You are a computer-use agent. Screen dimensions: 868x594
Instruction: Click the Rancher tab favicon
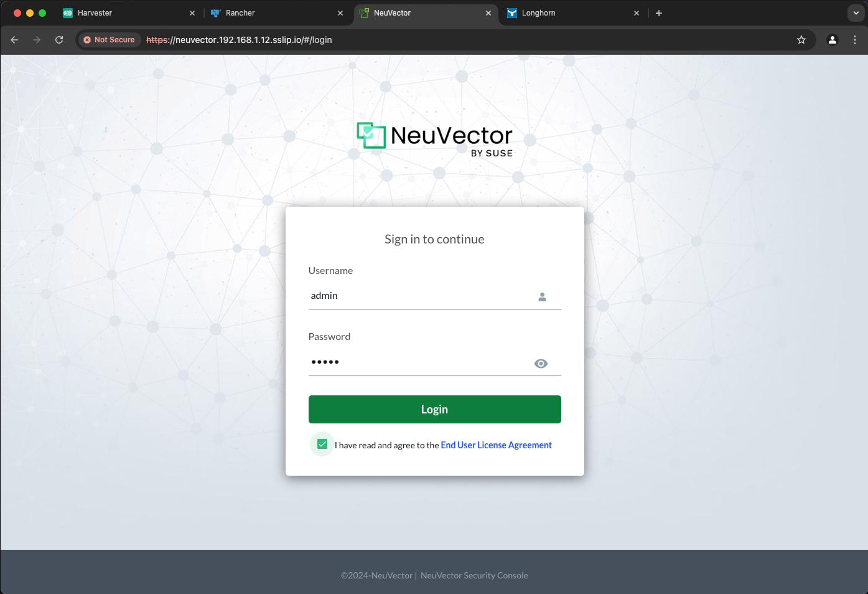pyautogui.click(x=216, y=13)
